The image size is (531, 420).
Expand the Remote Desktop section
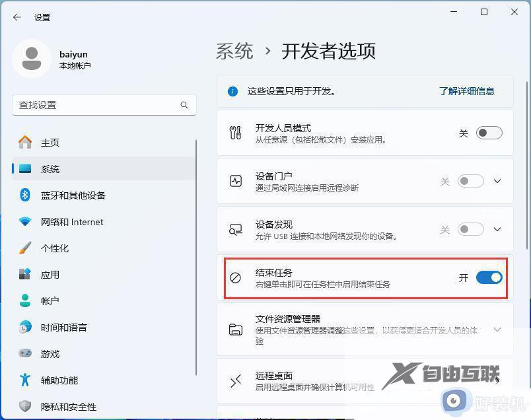[x=497, y=381]
